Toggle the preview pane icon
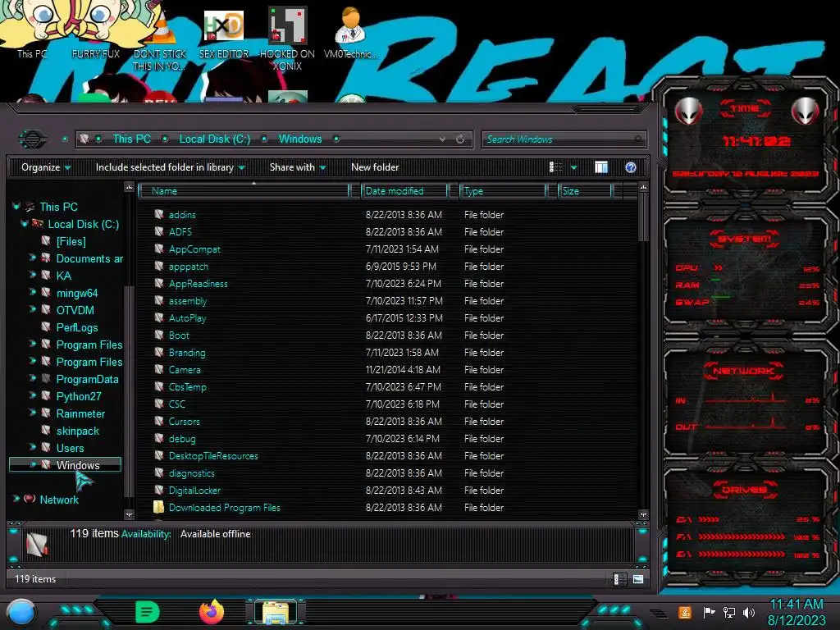Viewport: 840px width, 630px height. pyautogui.click(x=601, y=167)
